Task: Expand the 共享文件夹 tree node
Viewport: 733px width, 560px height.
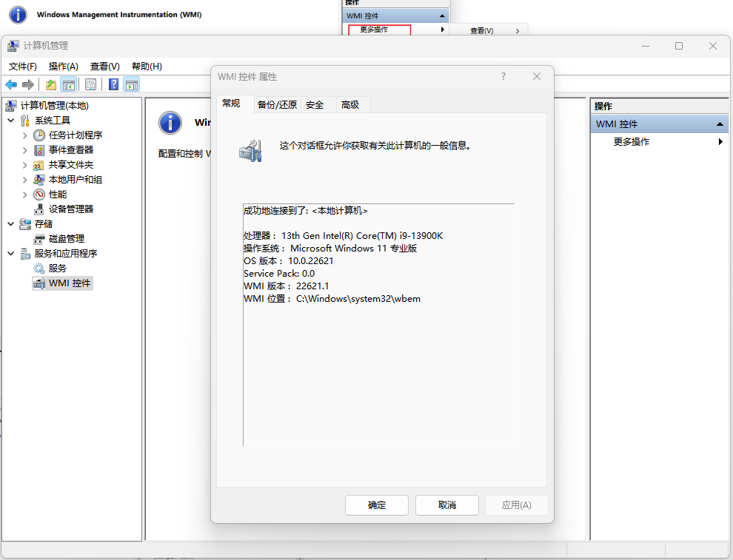Action: pyautogui.click(x=24, y=165)
